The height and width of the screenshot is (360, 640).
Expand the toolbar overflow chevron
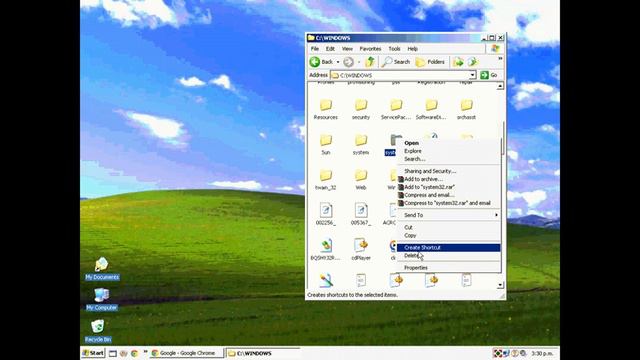pyautogui.click(x=500, y=59)
